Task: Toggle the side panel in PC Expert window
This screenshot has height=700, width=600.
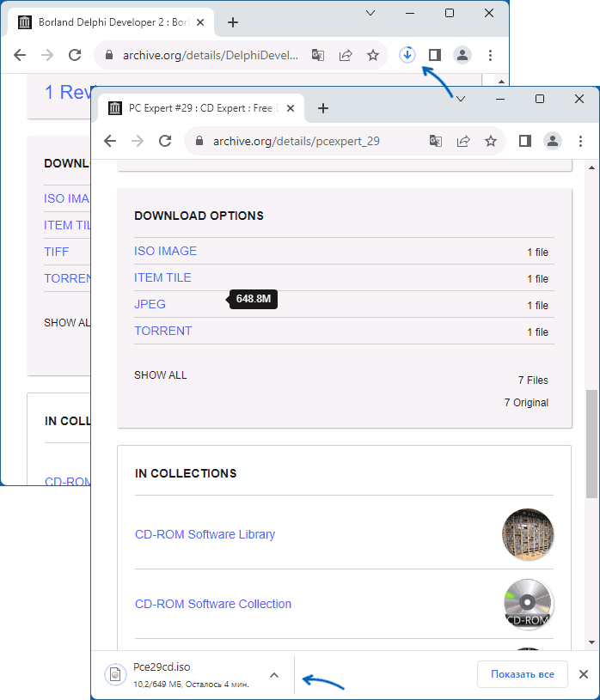Action: tap(525, 141)
